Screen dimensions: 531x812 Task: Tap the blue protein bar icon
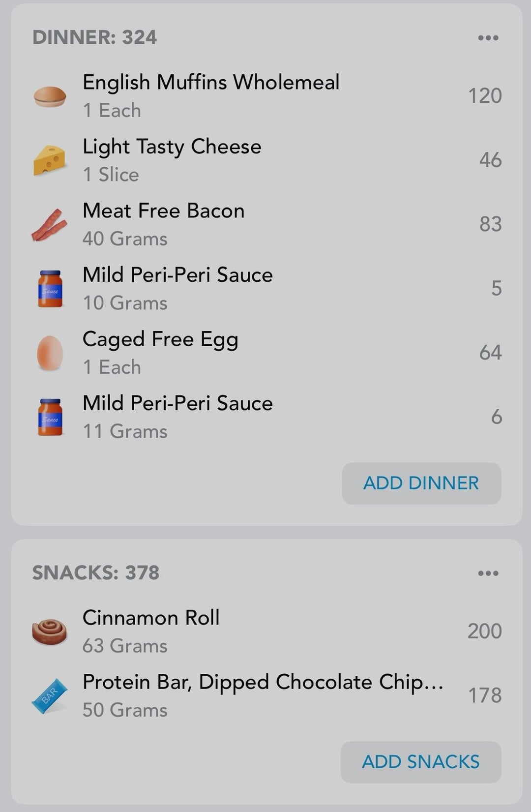(x=49, y=696)
